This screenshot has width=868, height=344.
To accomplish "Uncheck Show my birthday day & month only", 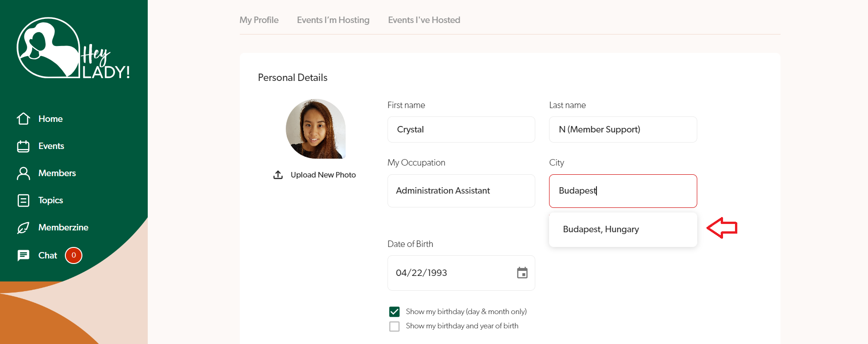I will (x=394, y=312).
